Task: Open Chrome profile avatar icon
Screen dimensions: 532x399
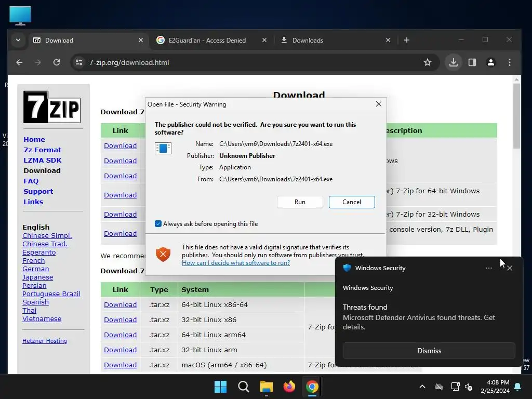Action: click(490, 62)
